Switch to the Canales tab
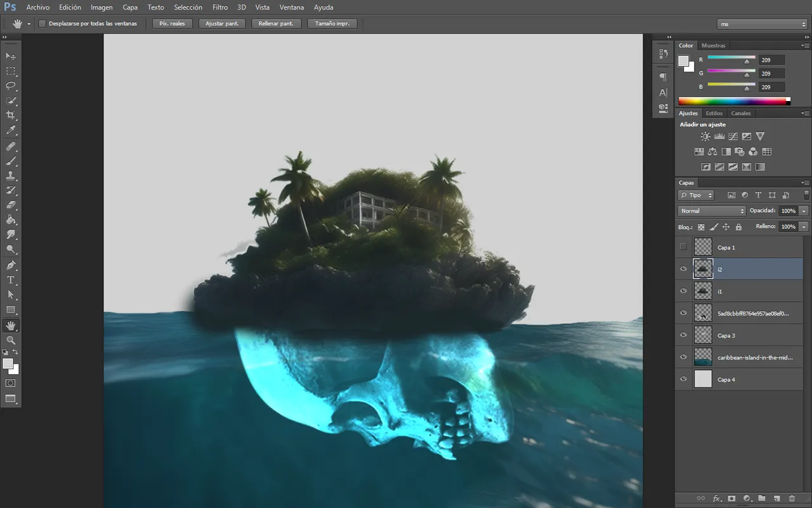The image size is (812, 508). tap(741, 113)
